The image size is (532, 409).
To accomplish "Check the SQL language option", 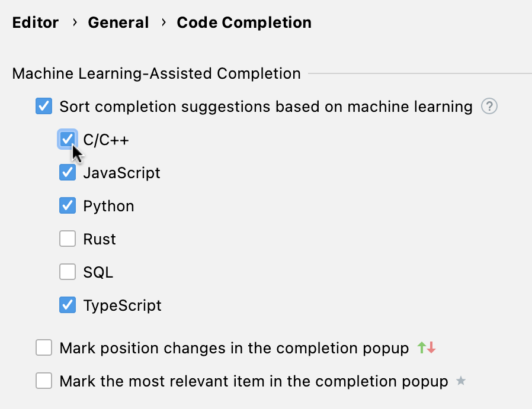I will (67, 272).
